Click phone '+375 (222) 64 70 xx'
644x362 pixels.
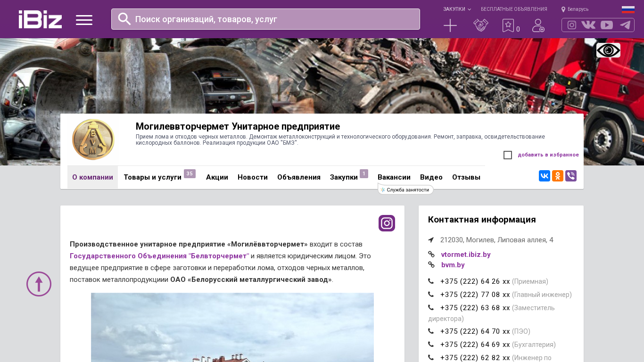pyautogui.click(x=475, y=331)
